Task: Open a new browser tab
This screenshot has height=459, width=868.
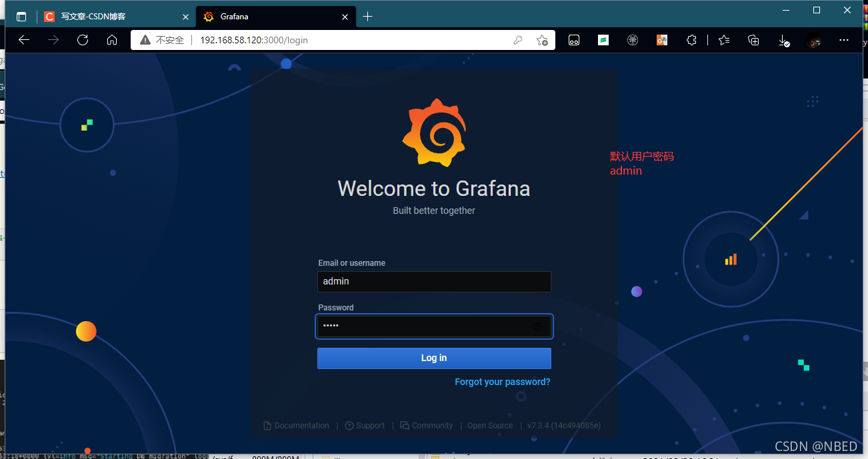Action: pyautogui.click(x=367, y=17)
